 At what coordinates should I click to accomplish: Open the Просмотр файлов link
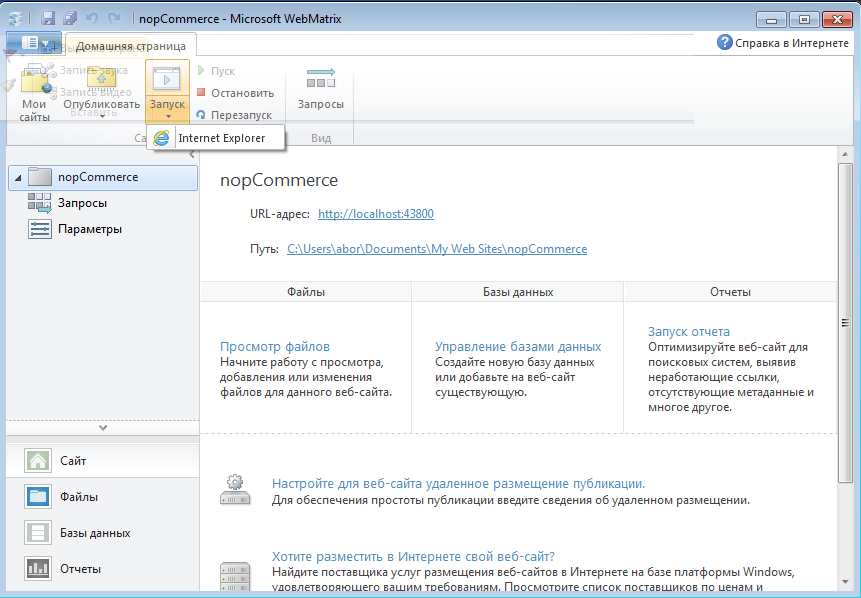[x=275, y=346]
